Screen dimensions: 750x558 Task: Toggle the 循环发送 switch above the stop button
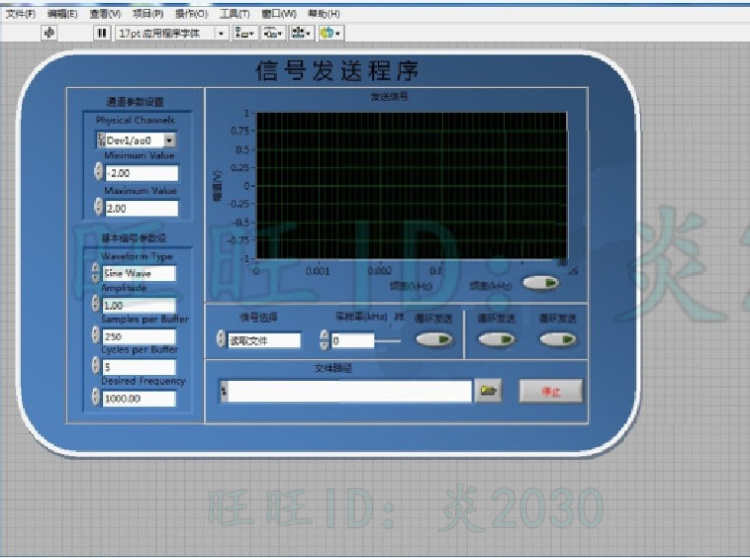[x=557, y=339]
